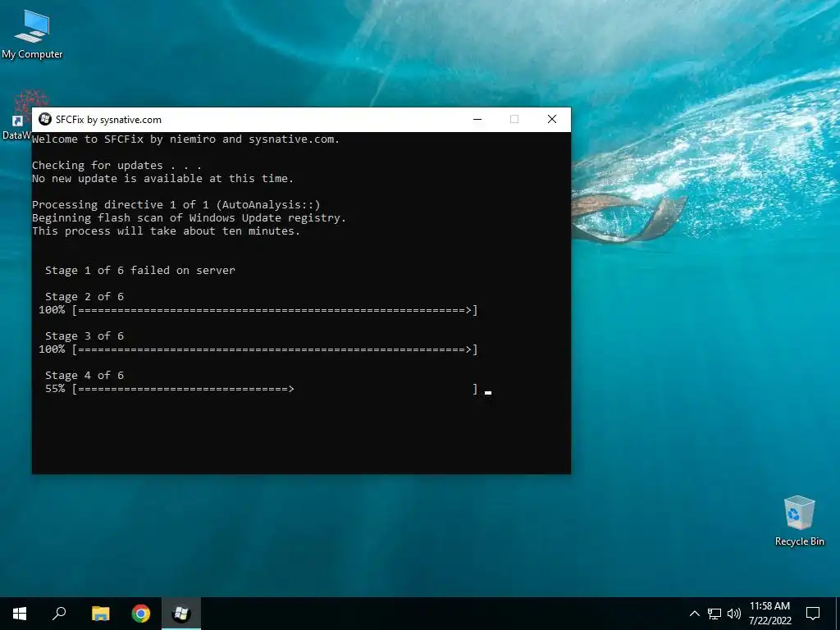
Task: Select the DataW desktop shortcut icon
Action: click(x=16, y=115)
